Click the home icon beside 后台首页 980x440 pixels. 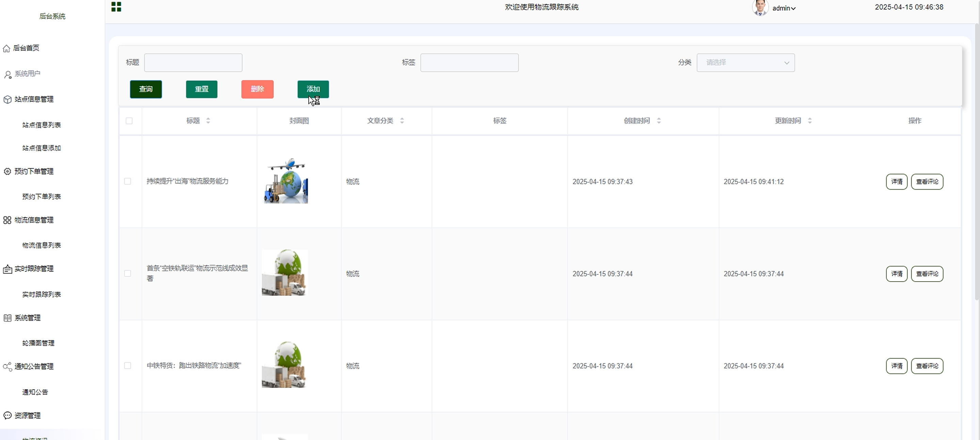[x=6, y=48]
